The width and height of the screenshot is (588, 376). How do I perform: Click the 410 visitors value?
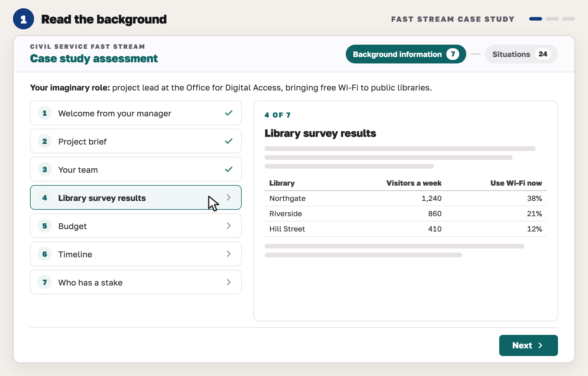[x=435, y=229]
